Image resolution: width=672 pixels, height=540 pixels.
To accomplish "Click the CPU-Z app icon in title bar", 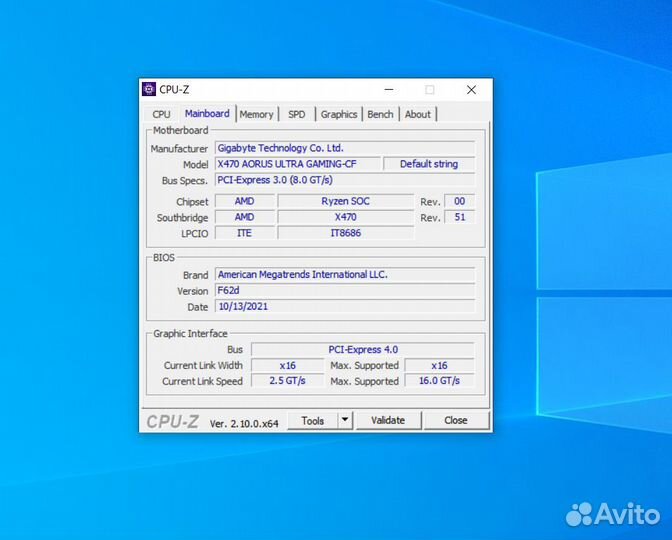I will click(x=149, y=89).
